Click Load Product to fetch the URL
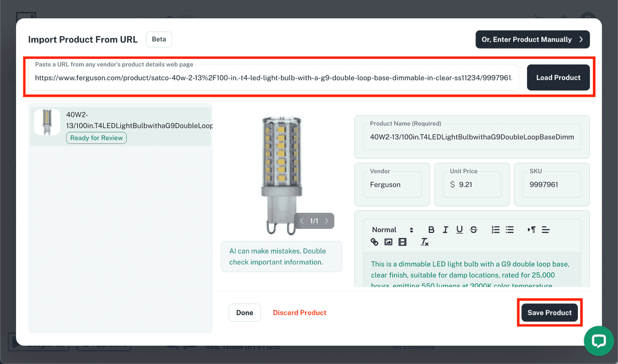 coord(558,77)
